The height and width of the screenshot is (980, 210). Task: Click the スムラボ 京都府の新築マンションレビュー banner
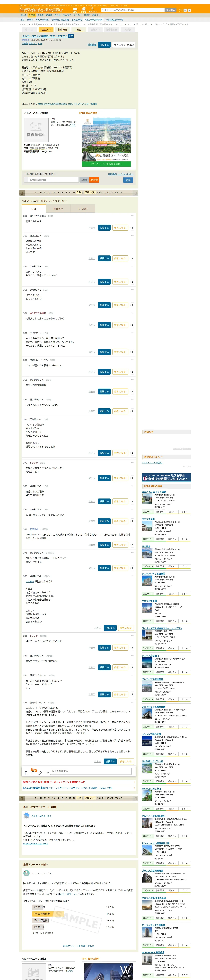tap(166, 477)
